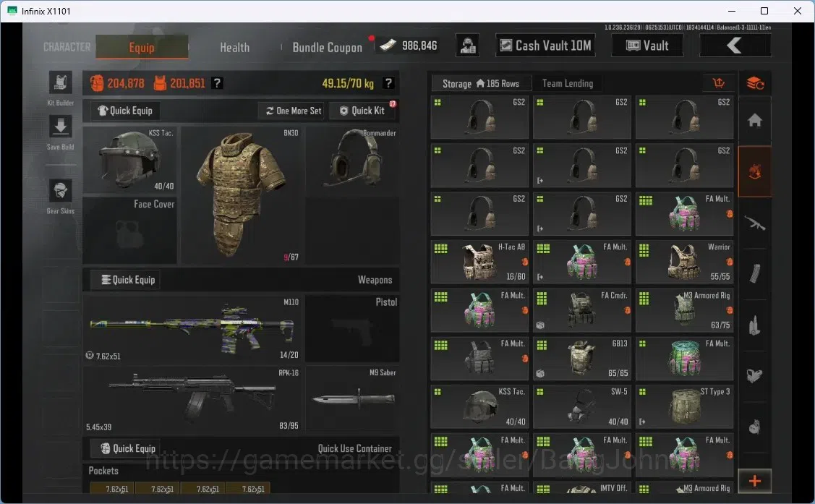This screenshot has width=815, height=504.
Task: Select the equipped BN30 body armor
Action: (x=242, y=195)
